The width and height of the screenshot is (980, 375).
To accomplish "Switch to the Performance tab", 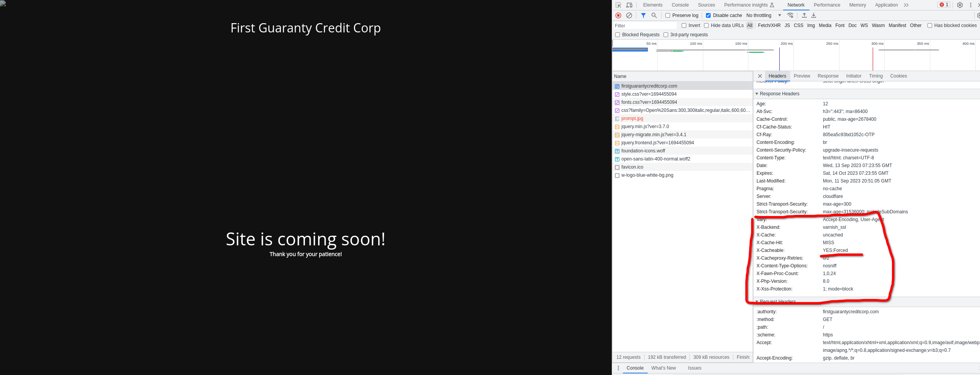I will tap(827, 5).
